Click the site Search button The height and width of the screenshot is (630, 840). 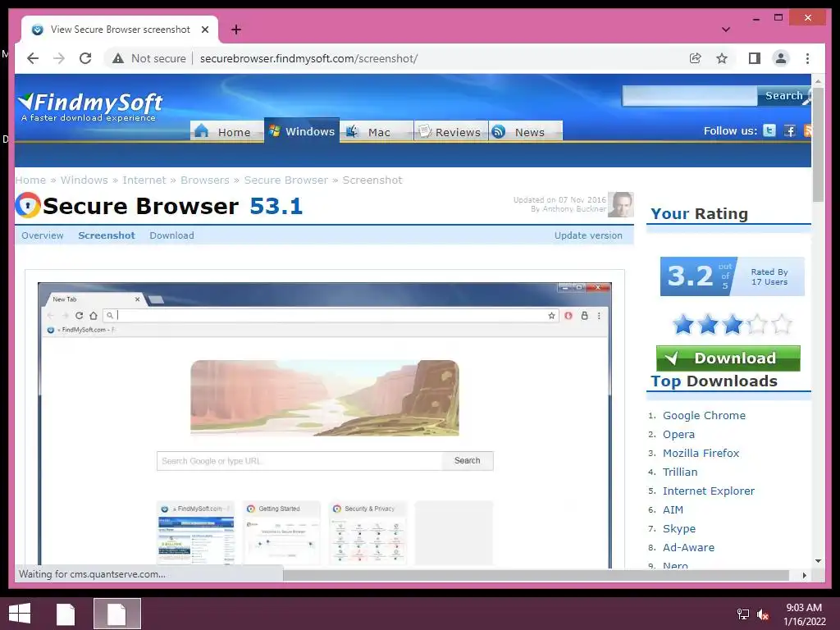pyautogui.click(x=783, y=96)
